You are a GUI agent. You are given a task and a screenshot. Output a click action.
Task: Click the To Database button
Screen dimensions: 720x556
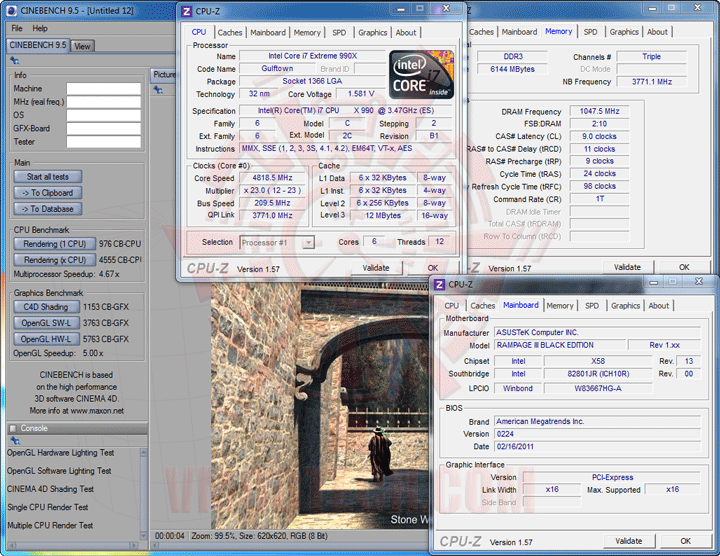(x=48, y=209)
